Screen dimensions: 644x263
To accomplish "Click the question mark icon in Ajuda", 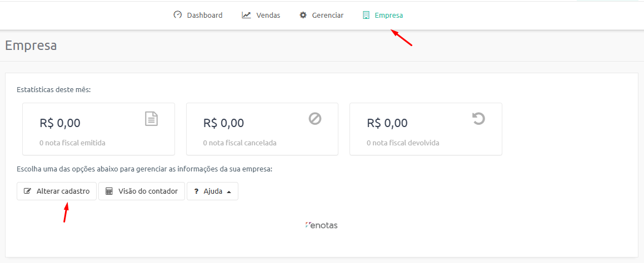I will (196, 191).
